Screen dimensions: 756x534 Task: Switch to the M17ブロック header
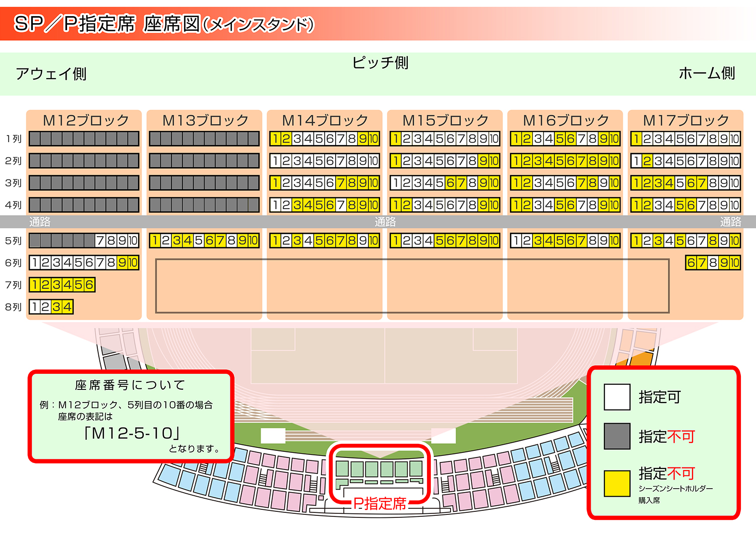click(686, 120)
